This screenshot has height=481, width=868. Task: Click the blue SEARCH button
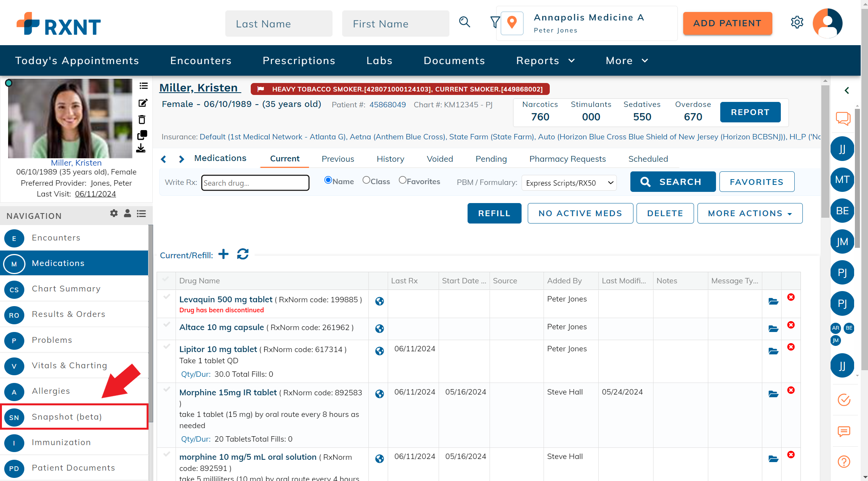(x=673, y=181)
